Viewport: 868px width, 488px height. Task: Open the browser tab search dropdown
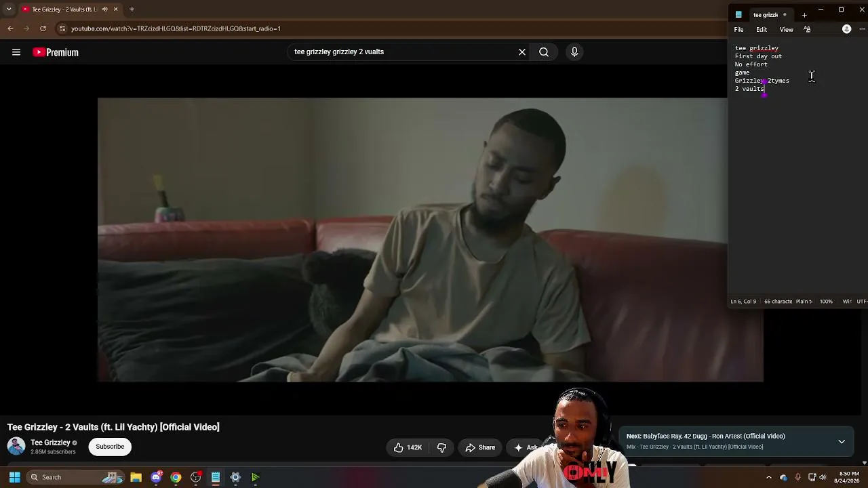point(9,9)
